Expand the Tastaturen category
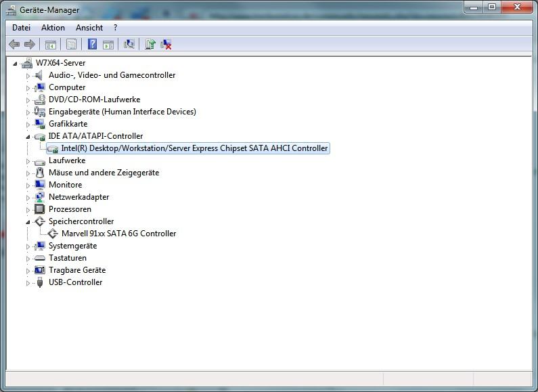 (28, 259)
